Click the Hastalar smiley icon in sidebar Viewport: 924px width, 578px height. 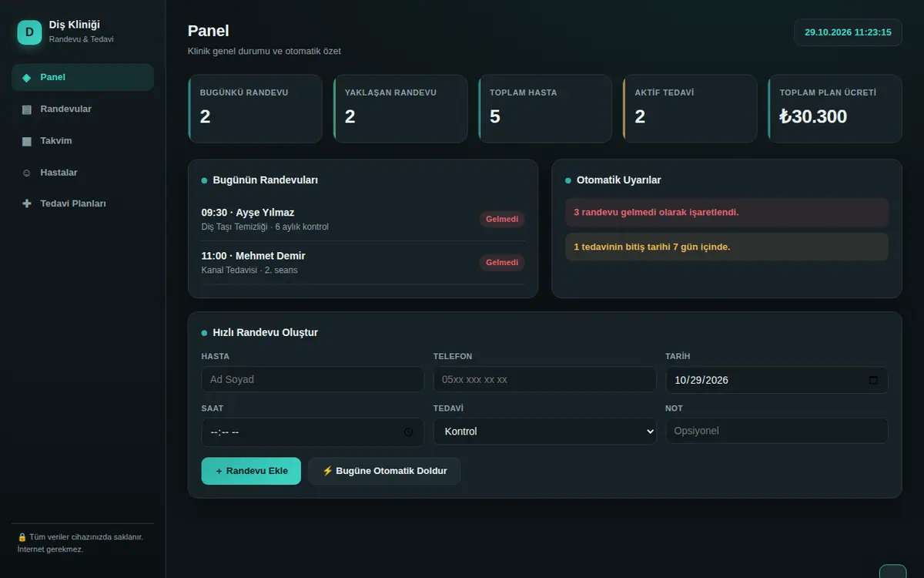pos(27,173)
